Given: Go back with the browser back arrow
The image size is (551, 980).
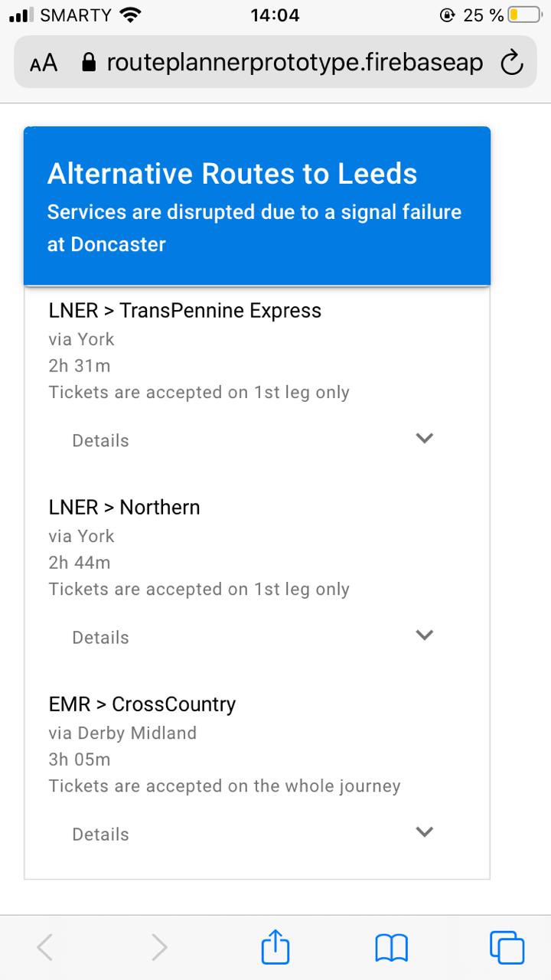Looking at the screenshot, I should (x=45, y=948).
